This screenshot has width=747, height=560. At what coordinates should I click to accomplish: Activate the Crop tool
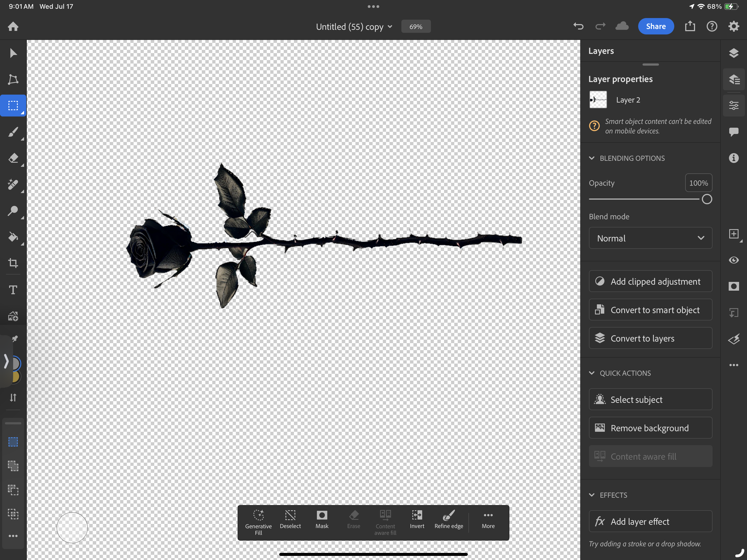pos(13,263)
